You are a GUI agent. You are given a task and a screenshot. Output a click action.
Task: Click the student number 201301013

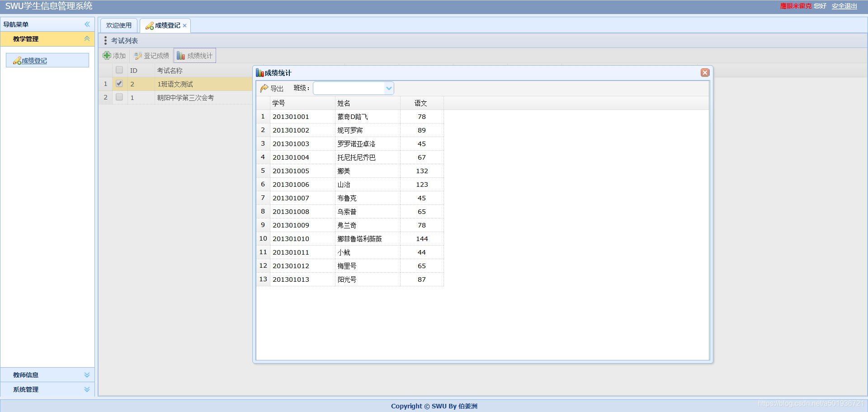pos(291,279)
